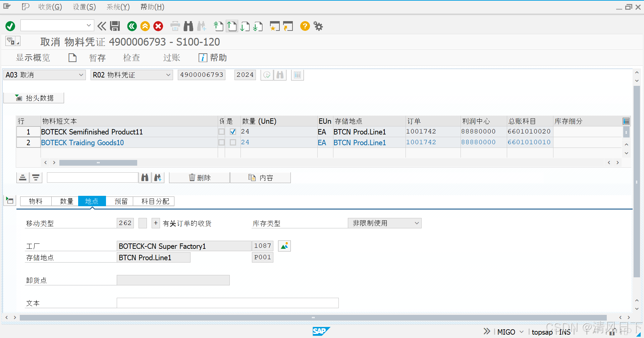
Task: Click the red Cancel X icon
Action: 158,26
